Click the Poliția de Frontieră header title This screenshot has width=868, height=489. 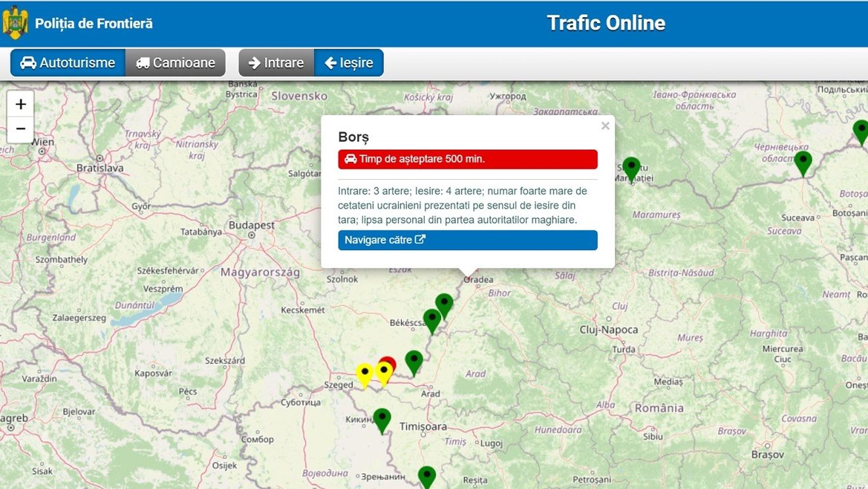94,23
